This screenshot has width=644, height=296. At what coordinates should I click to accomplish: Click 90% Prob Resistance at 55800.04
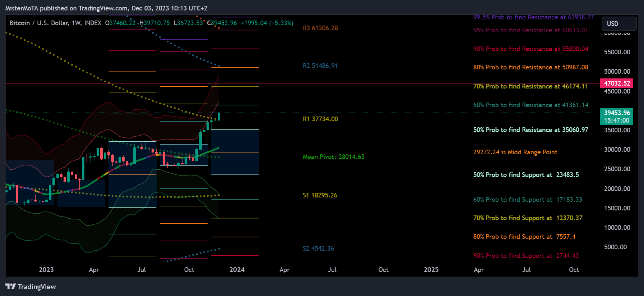(x=531, y=49)
